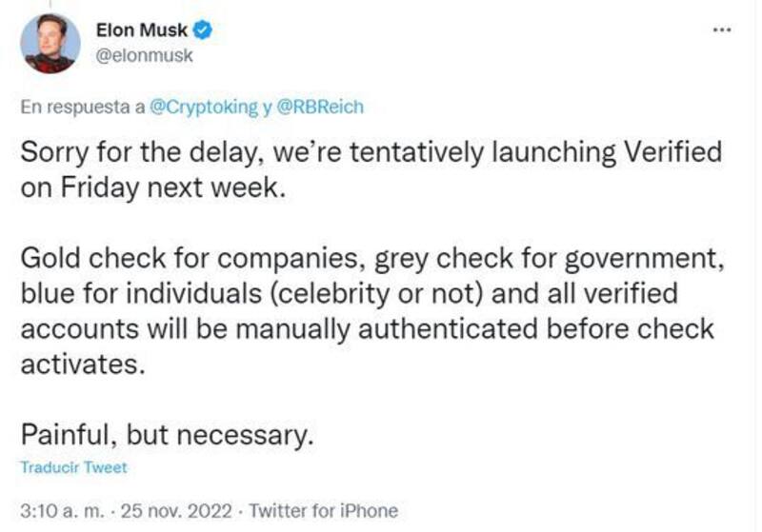Open the tweet's three-dot more menu
The height and width of the screenshot is (532, 762).
tap(721, 30)
